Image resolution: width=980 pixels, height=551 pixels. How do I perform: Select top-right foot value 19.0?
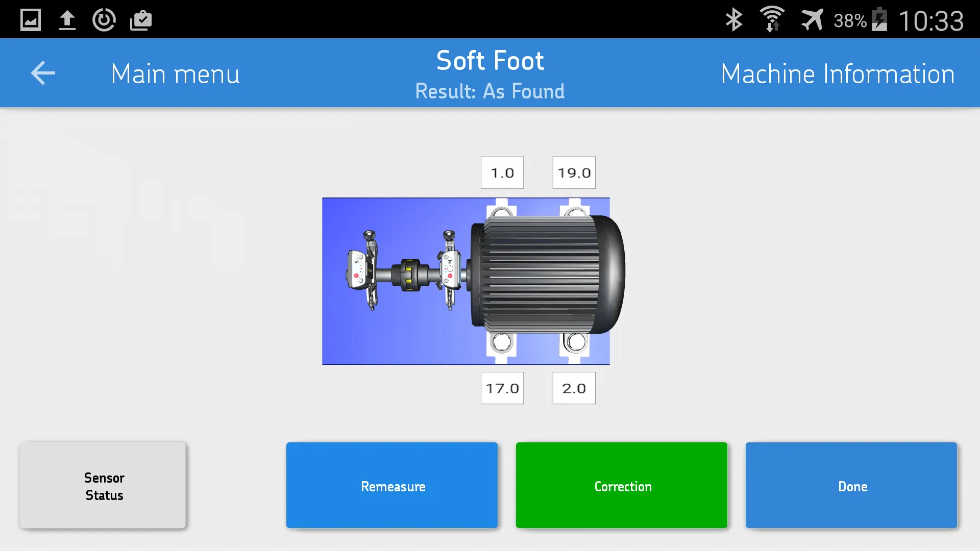click(574, 172)
